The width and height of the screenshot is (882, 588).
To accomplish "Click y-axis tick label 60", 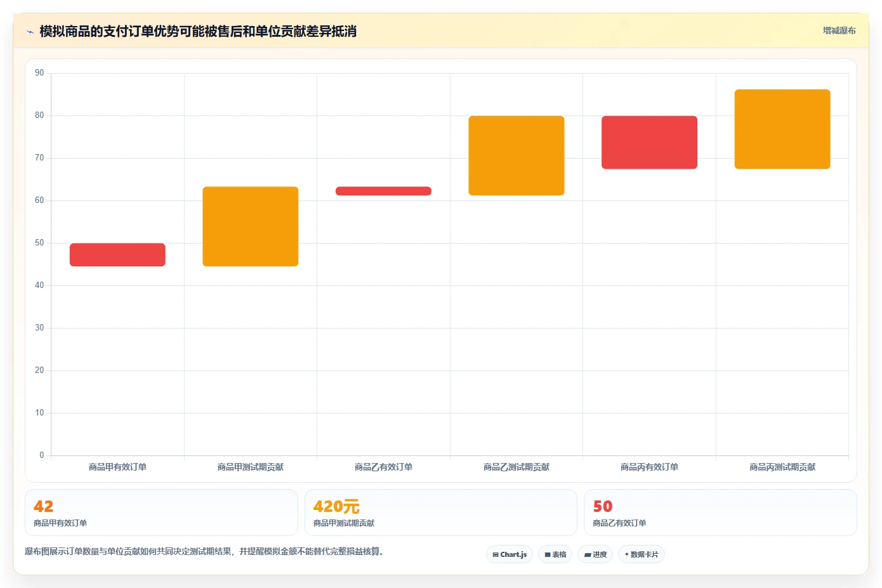I will click(x=39, y=200).
